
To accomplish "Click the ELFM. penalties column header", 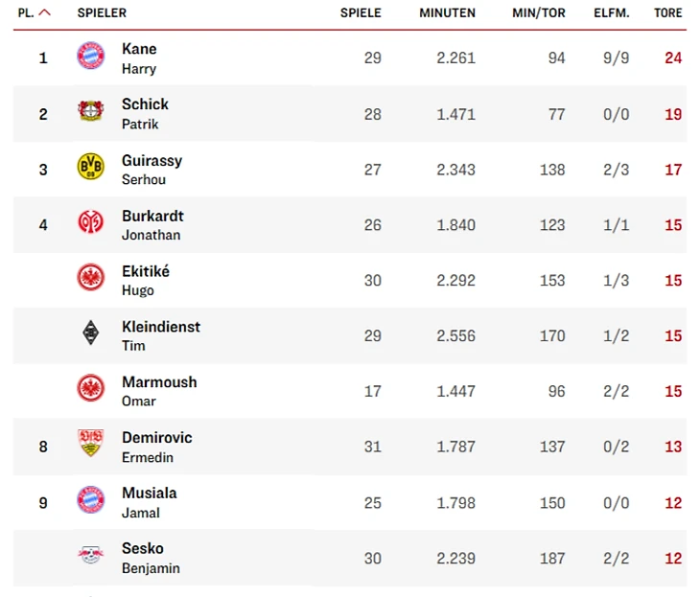I will coord(612,13).
